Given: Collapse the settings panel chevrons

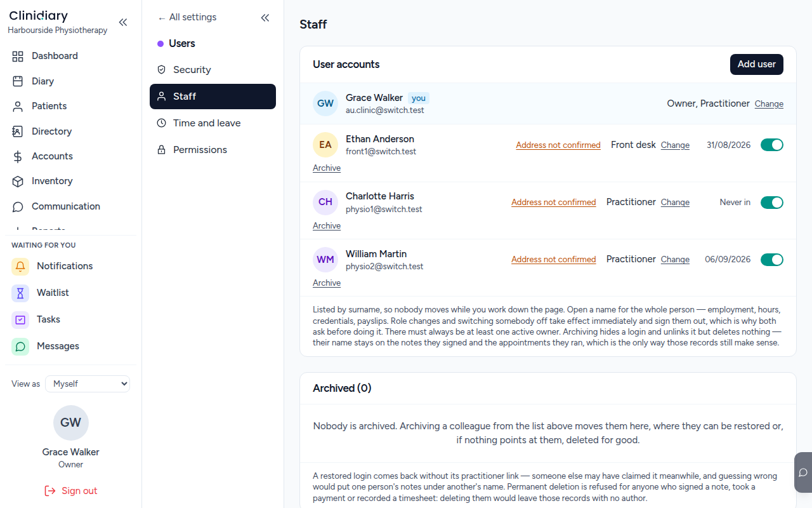Looking at the screenshot, I should click(x=265, y=18).
